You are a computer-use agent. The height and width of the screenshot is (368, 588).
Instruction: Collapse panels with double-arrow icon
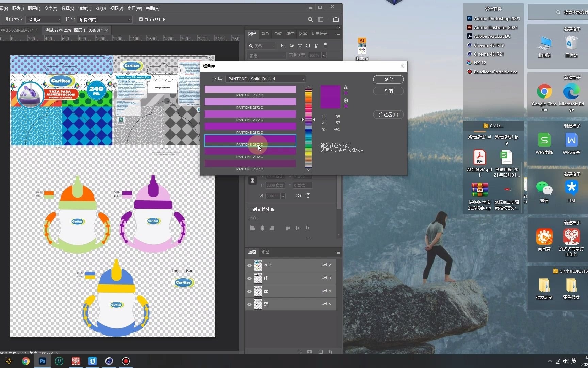[x=338, y=28]
